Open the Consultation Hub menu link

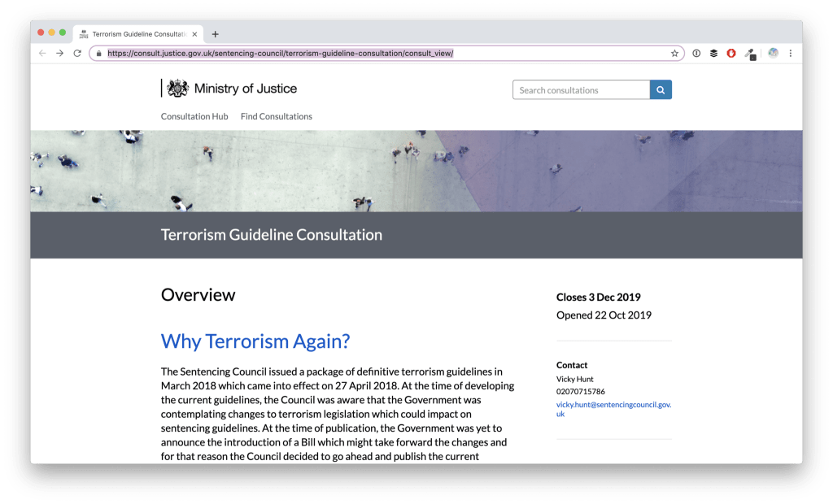tap(194, 116)
